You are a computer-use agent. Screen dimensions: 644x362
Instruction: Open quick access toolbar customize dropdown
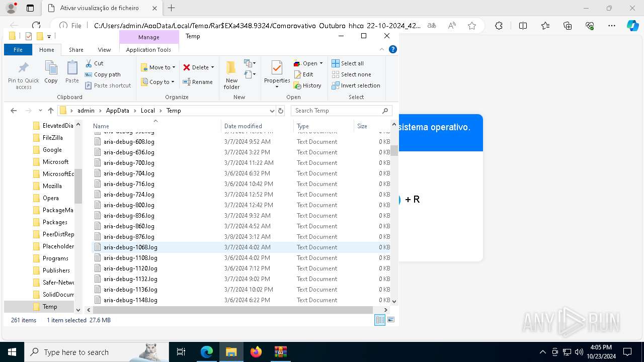pyautogui.click(x=49, y=36)
